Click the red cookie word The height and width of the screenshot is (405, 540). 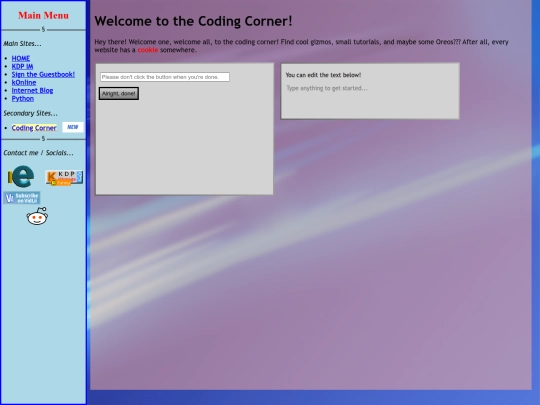coord(148,50)
